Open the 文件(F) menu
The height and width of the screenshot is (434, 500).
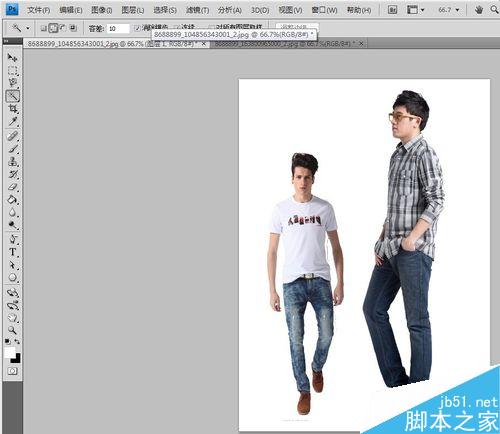click(x=38, y=10)
